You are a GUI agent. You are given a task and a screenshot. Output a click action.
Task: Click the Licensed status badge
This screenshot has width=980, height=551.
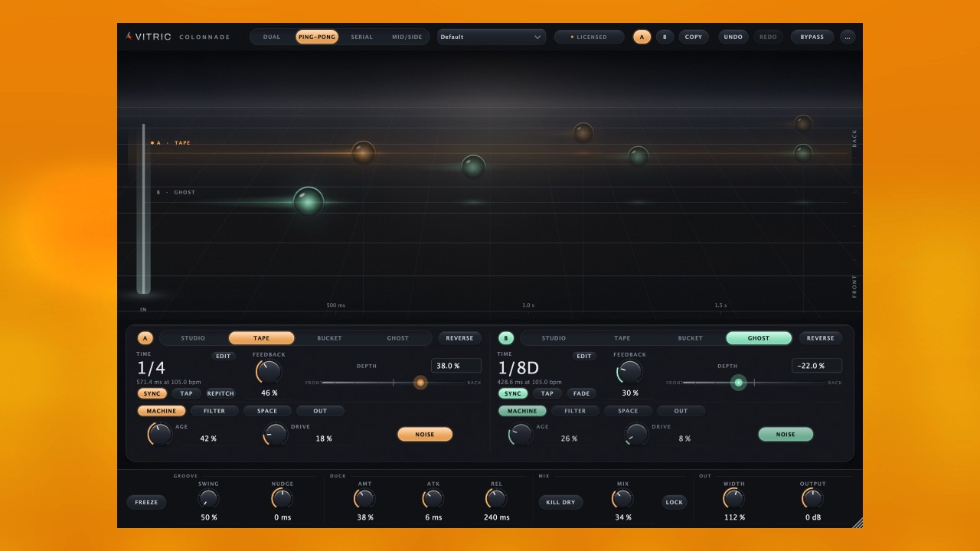click(x=589, y=37)
